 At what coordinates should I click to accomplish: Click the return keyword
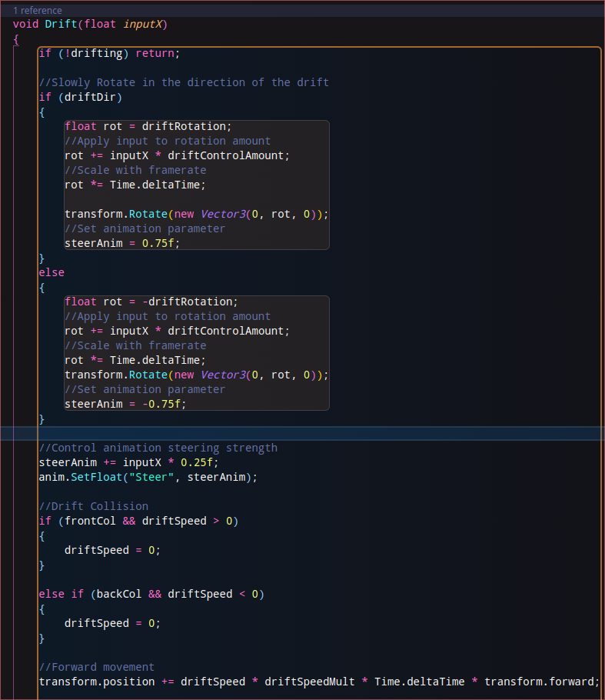click(155, 54)
